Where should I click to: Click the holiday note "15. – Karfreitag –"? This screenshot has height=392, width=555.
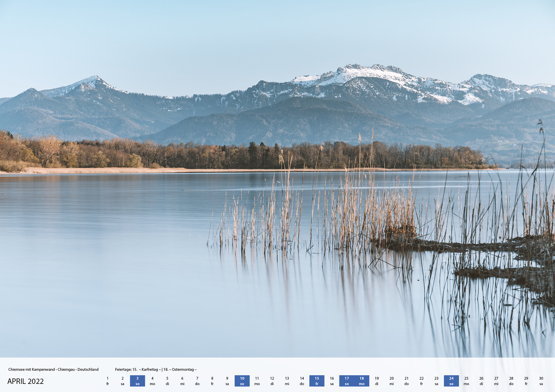[x=147, y=369]
